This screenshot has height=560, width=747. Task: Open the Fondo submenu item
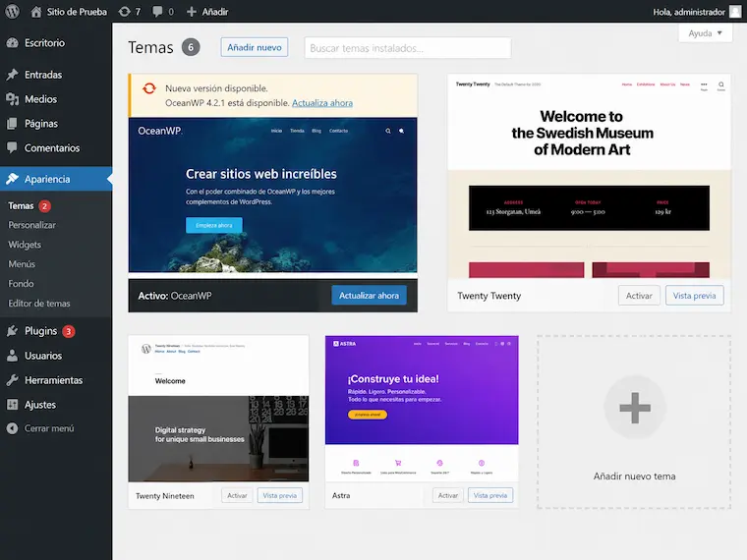point(21,283)
